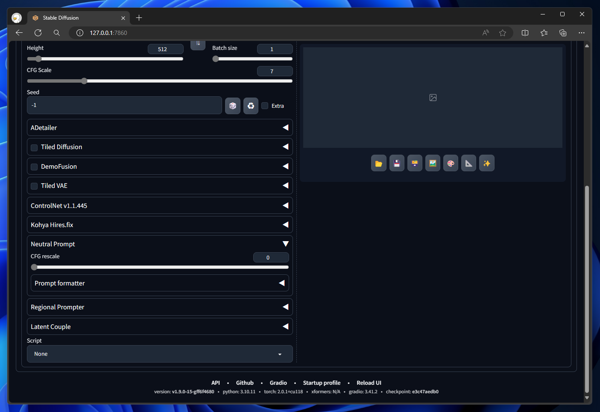Collapse the Neutral Prompt section
This screenshot has height=412, width=600.
tap(160, 244)
